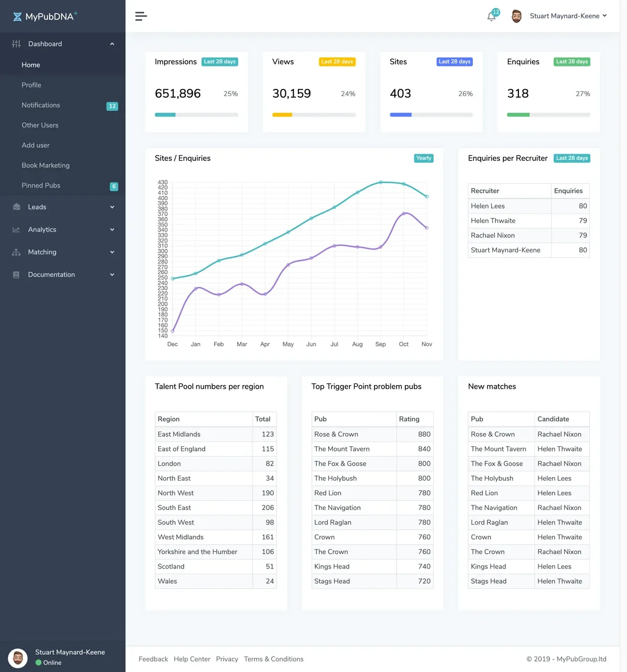The height and width of the screenshot is (672, 627).
Task: Click the MyPubDNA hourglass logo icon
Action: pos(17,17)
